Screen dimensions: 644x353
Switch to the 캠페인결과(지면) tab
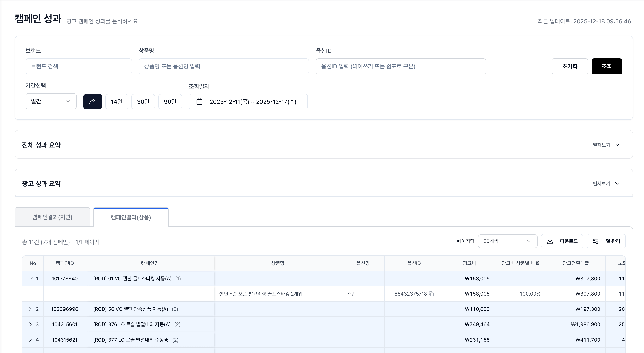[x=52, y=217]
